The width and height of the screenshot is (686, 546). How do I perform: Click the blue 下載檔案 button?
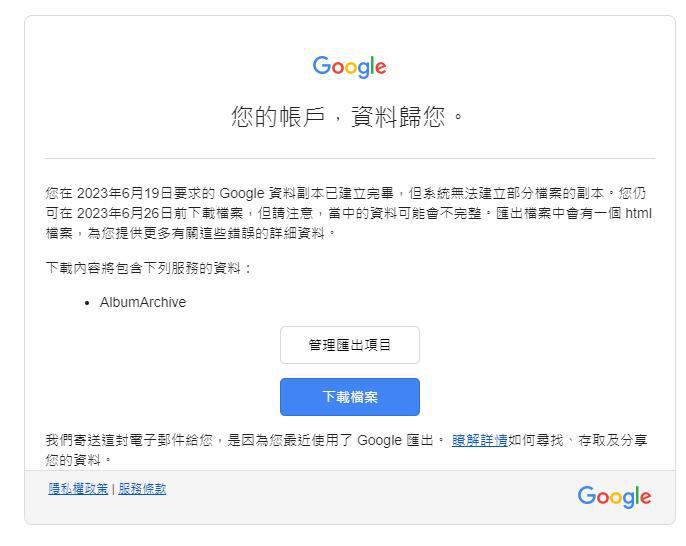tap(350, 397)
